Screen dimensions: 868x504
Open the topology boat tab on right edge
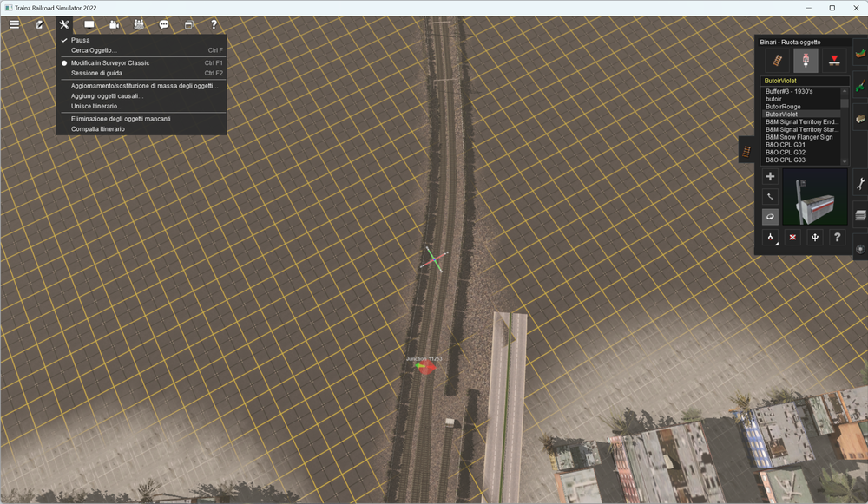pyautogui.click(x=860, y=53)
